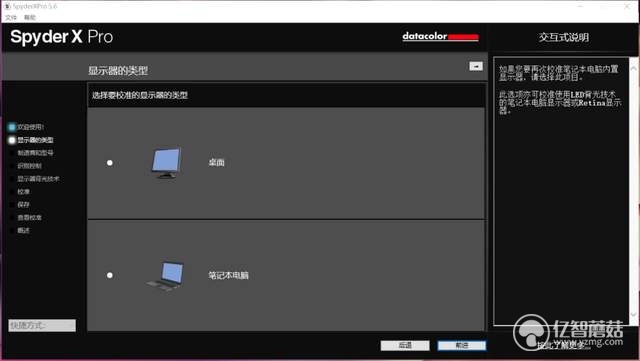Continue with the 前进 button

click(x=462, y=345)
